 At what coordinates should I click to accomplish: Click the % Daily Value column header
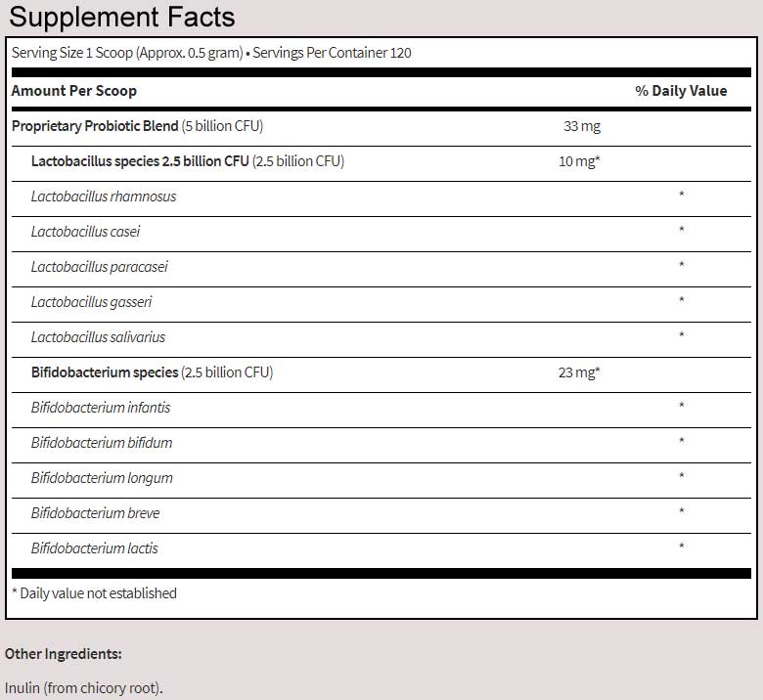[681, 91]
